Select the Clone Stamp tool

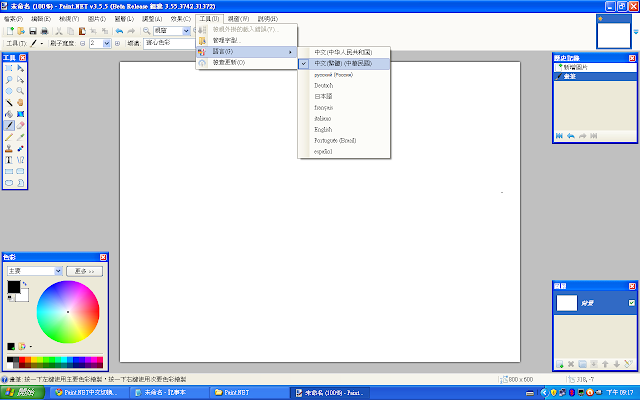pyautogui.click(x=9, y=149)
